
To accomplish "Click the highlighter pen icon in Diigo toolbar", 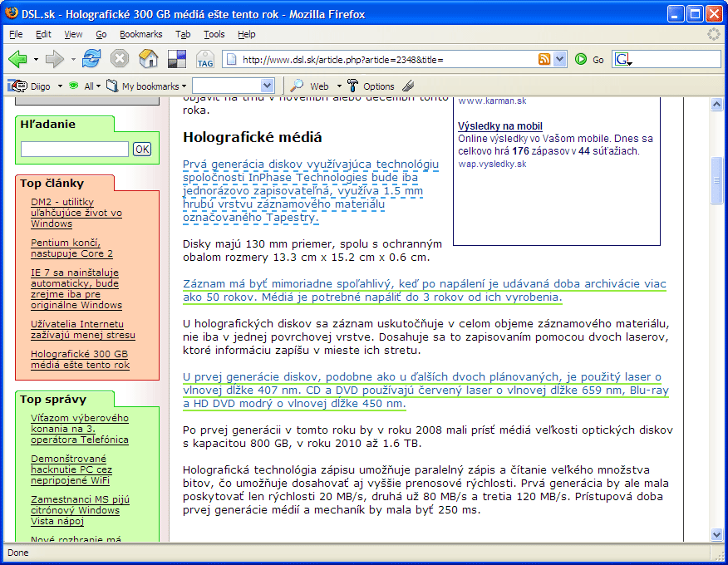I will (408, 86).
